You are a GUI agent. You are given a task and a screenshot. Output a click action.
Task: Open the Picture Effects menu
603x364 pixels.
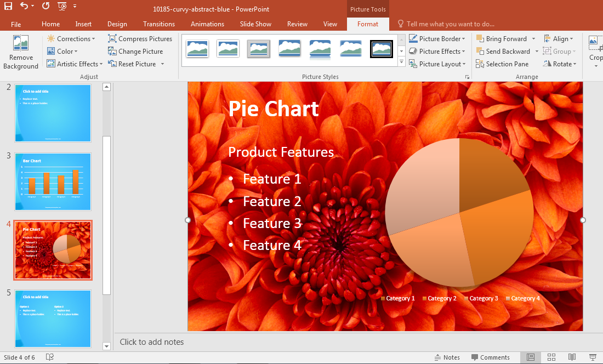pyautogui.click(x=437, y=51)
